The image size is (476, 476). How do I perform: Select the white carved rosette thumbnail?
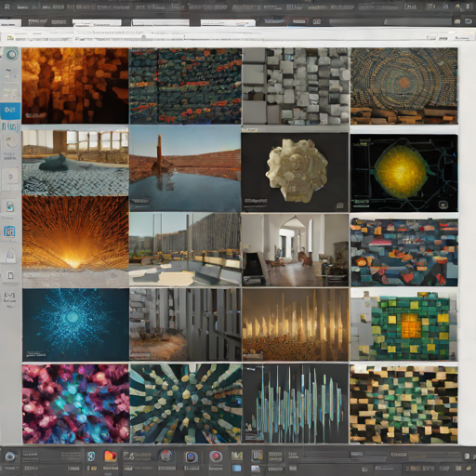point(295,172)
